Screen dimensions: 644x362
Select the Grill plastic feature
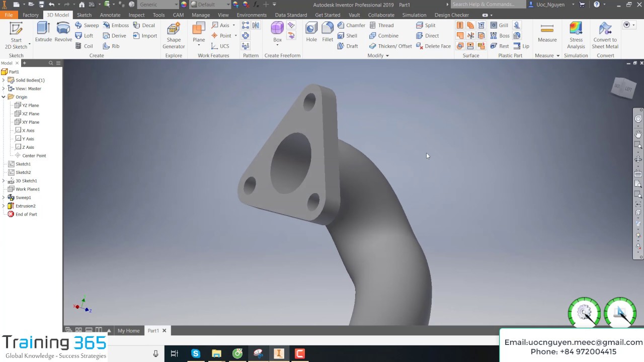pyautogui.click(x=499, y=25)
